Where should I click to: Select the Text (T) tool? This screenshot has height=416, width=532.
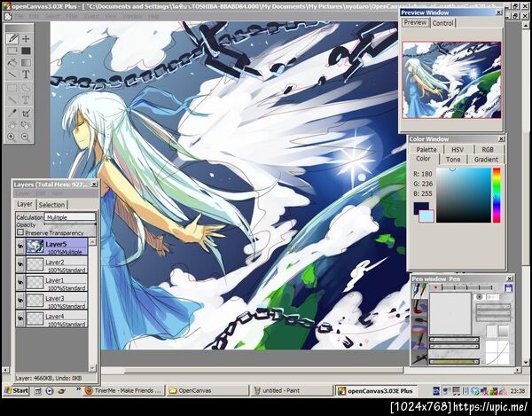coord(26,75)
